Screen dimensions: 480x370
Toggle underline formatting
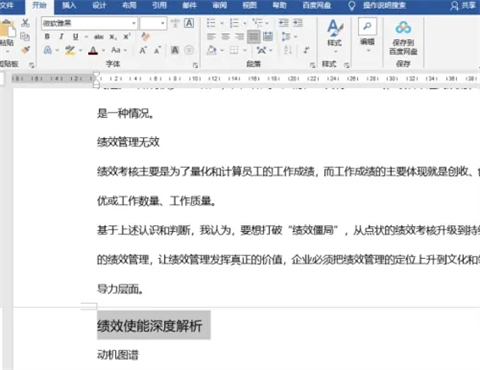(76, 37)
